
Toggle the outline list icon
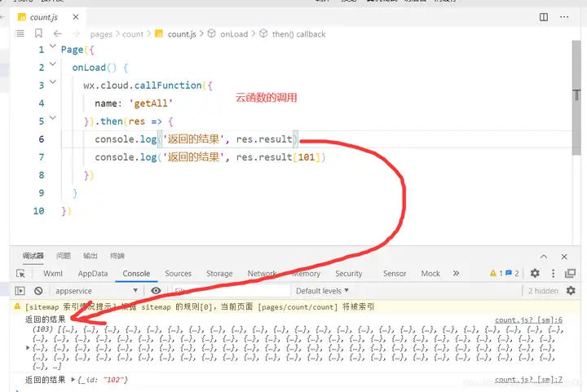click(x=20, y=33)
